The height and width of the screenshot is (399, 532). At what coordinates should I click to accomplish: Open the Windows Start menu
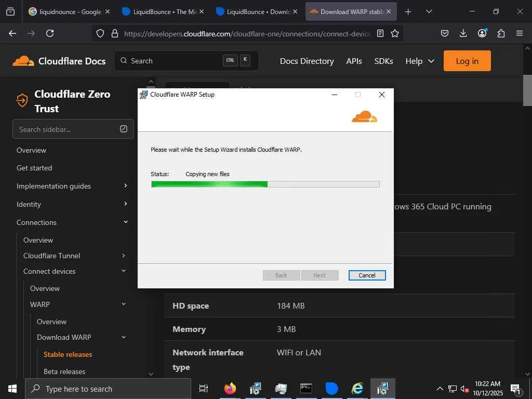click(12, 389)
